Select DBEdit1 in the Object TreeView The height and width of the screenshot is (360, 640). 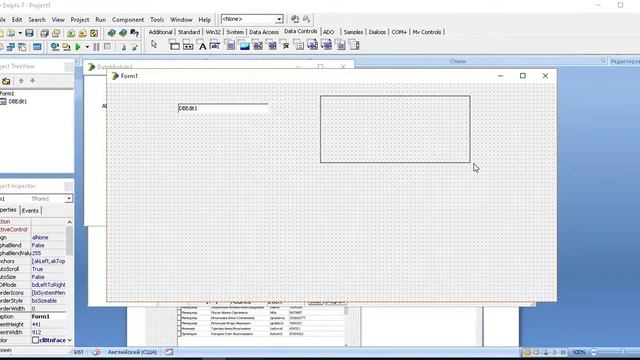pos(18,101)
